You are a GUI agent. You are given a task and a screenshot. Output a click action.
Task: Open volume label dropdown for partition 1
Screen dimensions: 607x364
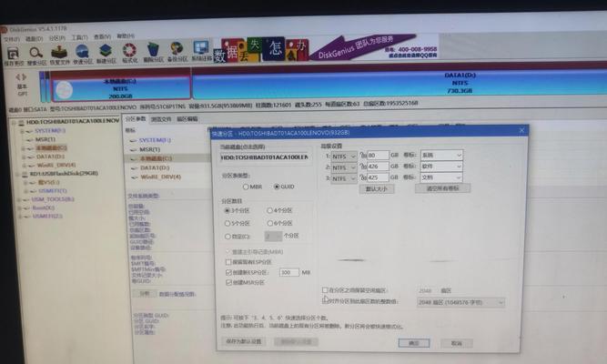coord(441,155)
